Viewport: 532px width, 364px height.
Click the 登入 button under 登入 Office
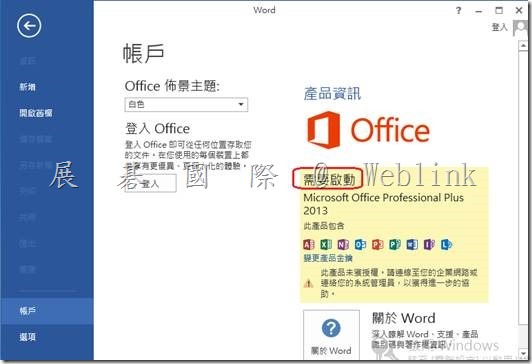coord(150,184)
